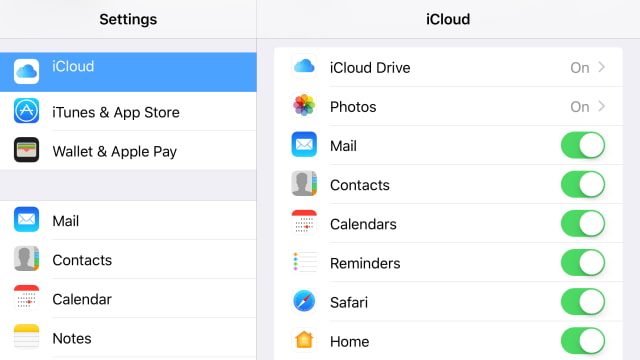Screen dimensions: 640x360
Task: Click the Calendars icon in iCloud panel
Action: pyautogui.click(x=304, y=222)
